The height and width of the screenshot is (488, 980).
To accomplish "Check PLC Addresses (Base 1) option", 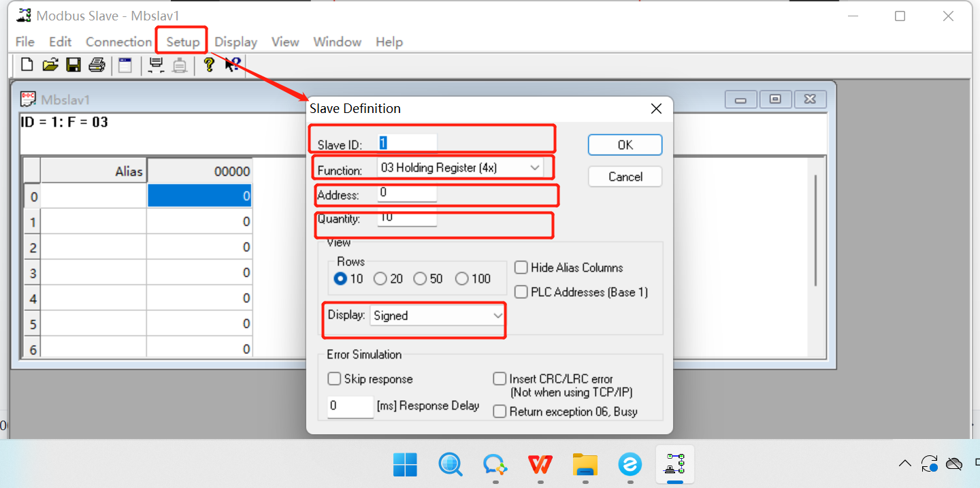I will (x=521, y=292).
